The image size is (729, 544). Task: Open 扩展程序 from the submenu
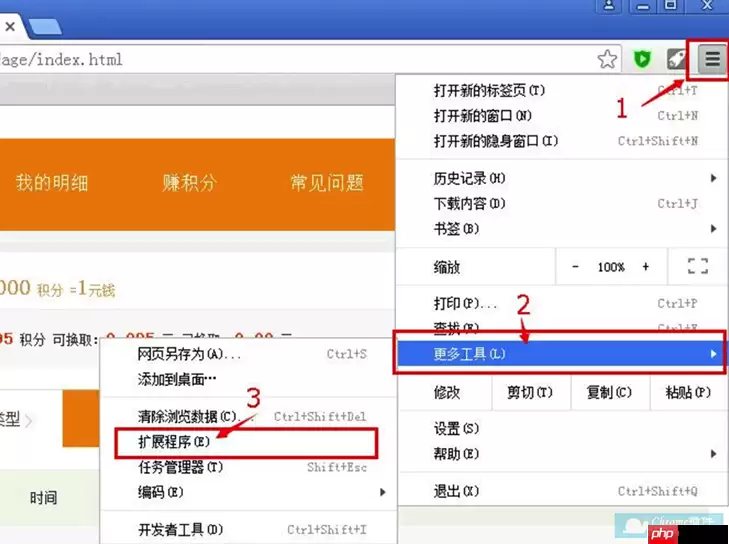[246, 442]
